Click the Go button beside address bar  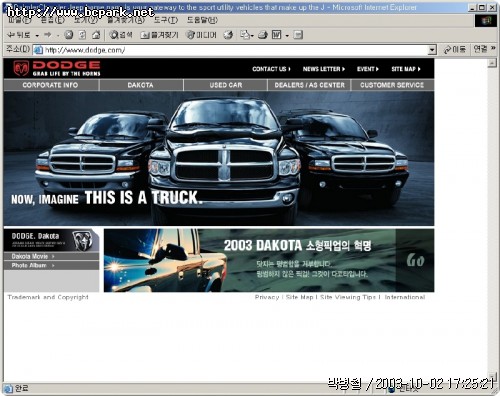[455, 49]
